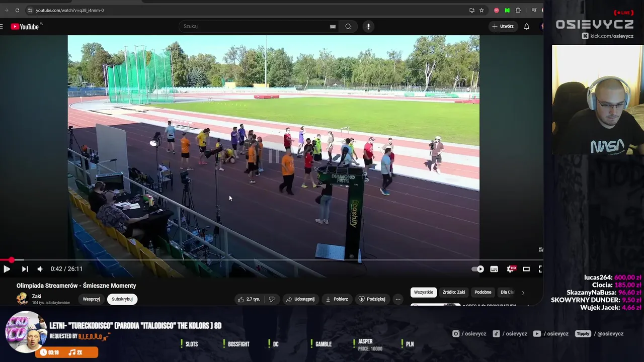Open the Utwórz create menu
The image size is (644, 362).
[x=503, y=26]
